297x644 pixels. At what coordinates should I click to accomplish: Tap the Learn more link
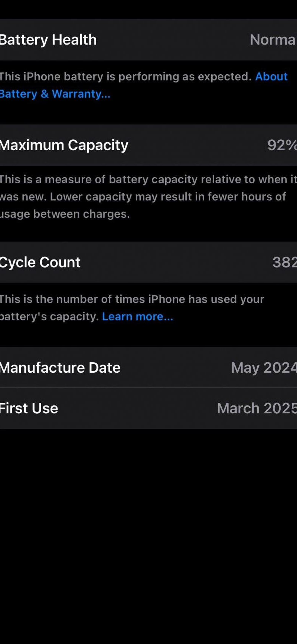pos(137,316)
